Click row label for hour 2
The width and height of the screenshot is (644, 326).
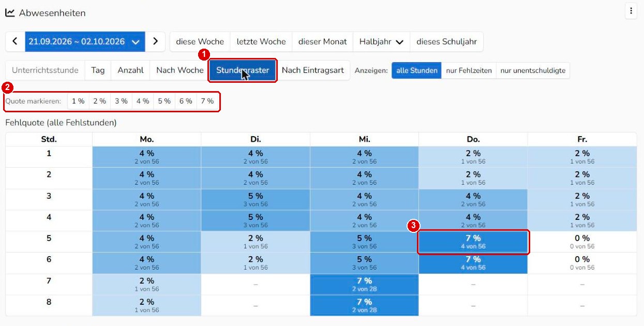click(x=49, y=178)
